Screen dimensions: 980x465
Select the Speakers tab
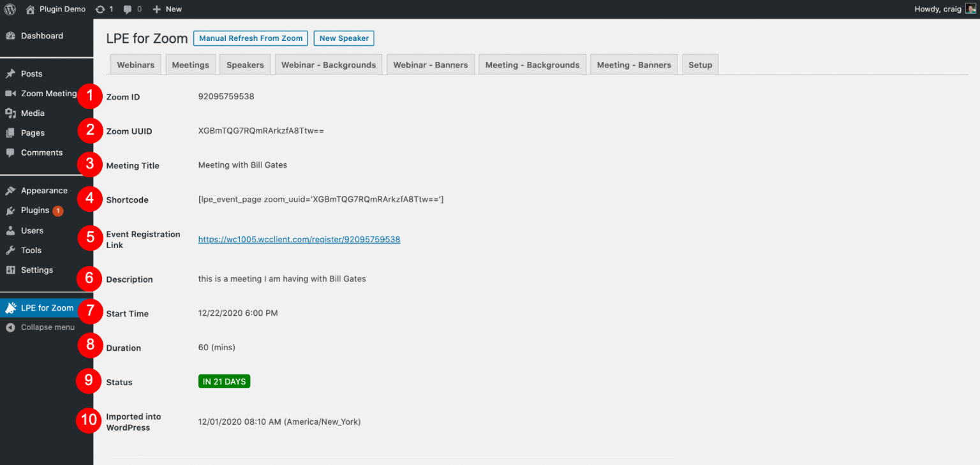coord(245,64)
